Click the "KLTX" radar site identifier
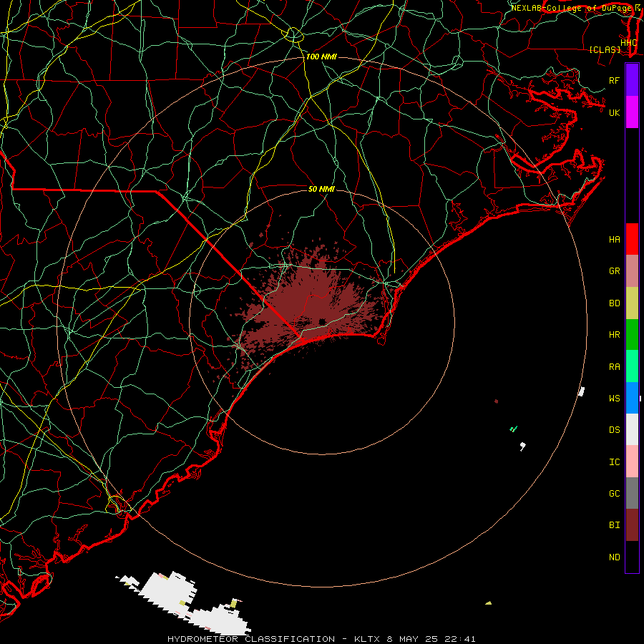The height and width of the screenshot is (644, 644). [x=367, y=639]
